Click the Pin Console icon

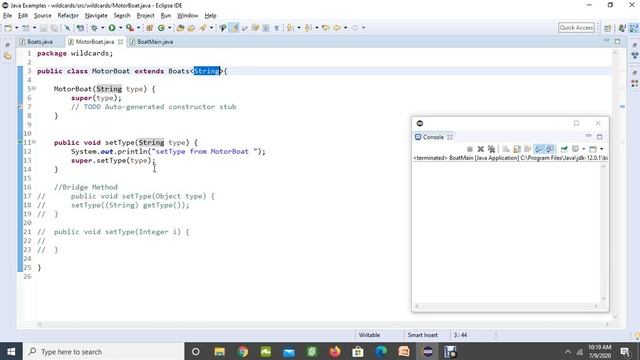[x=564, y=149]
